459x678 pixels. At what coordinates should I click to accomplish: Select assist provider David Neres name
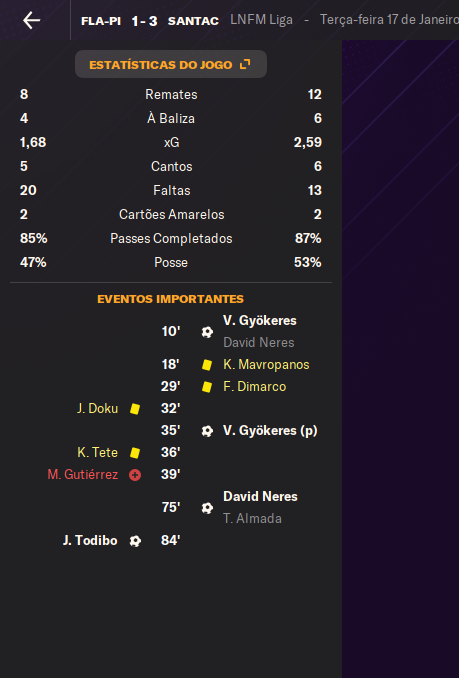pos(258,342)
